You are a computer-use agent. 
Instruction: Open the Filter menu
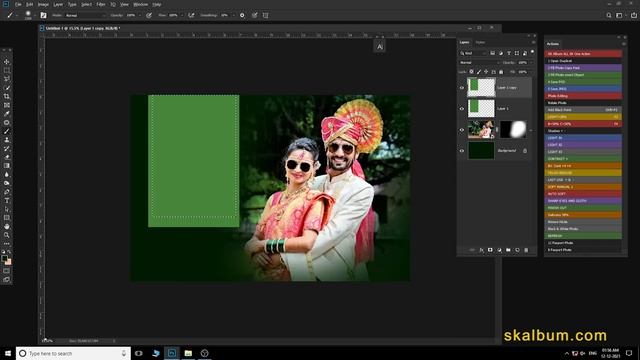[x=101, y=4]
